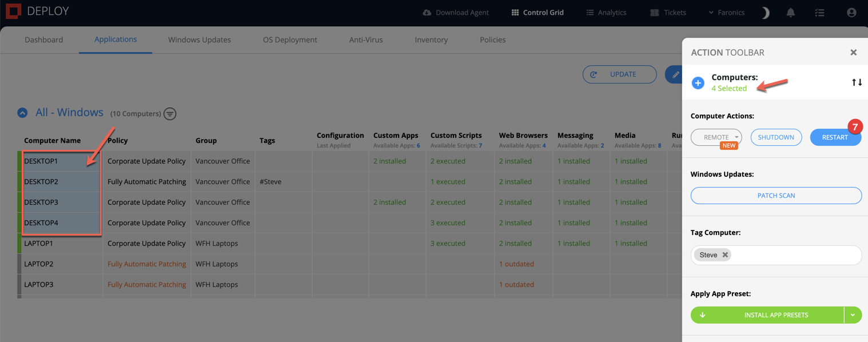
Task: Click the filter icon next to 10 Computers
Action: click(x=170, y=114)
